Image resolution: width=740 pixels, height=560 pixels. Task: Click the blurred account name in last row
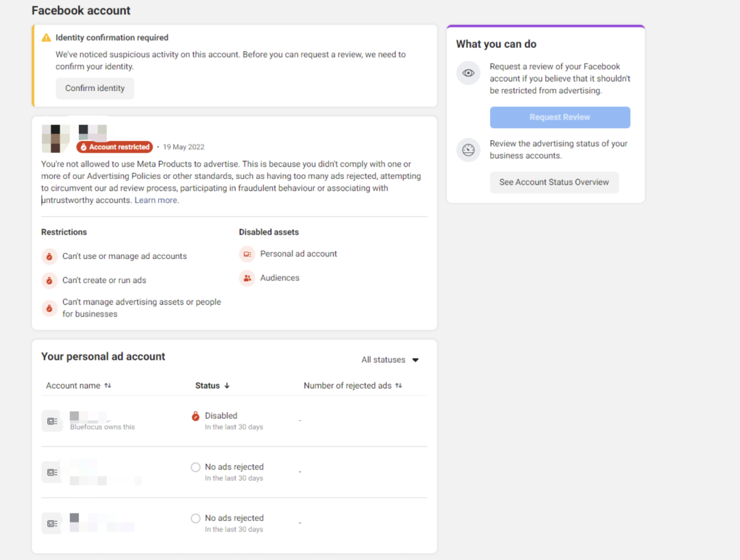pos(102,523)
